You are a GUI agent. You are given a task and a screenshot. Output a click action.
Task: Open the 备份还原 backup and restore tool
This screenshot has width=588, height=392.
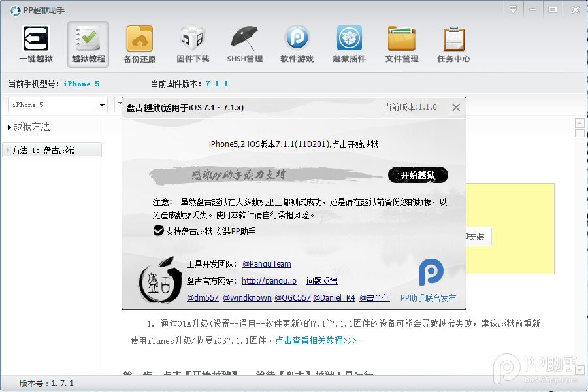point(140,44)
